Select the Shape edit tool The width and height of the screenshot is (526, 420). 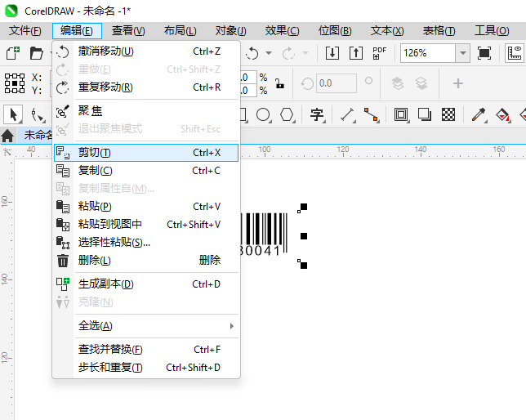tap(38, 115)
